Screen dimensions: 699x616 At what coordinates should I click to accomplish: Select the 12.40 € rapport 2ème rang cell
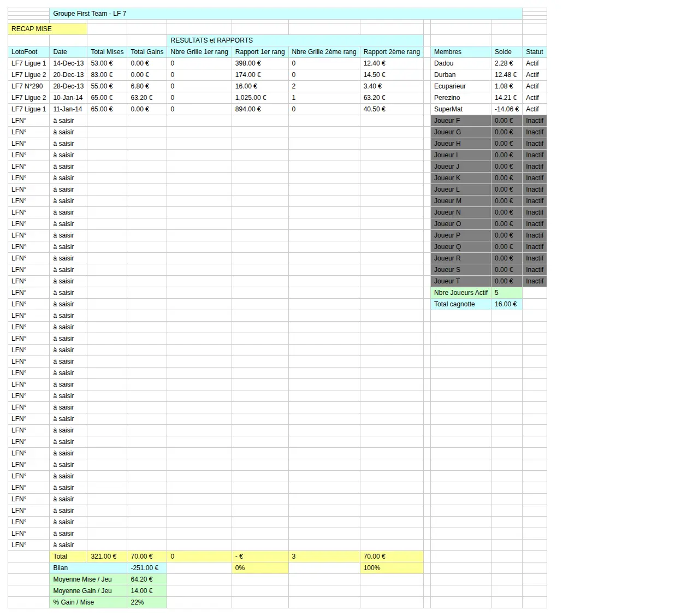pos(392,63)
